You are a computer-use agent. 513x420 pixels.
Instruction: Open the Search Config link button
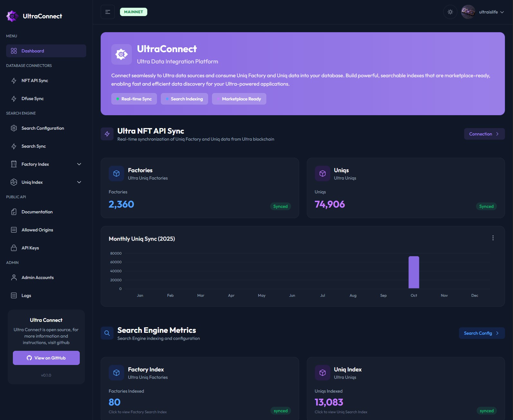481,333
